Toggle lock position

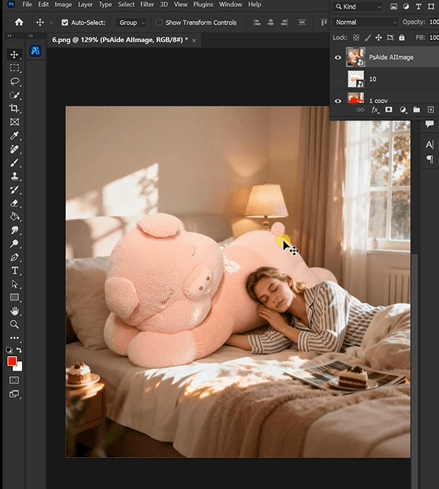[379, 38]
